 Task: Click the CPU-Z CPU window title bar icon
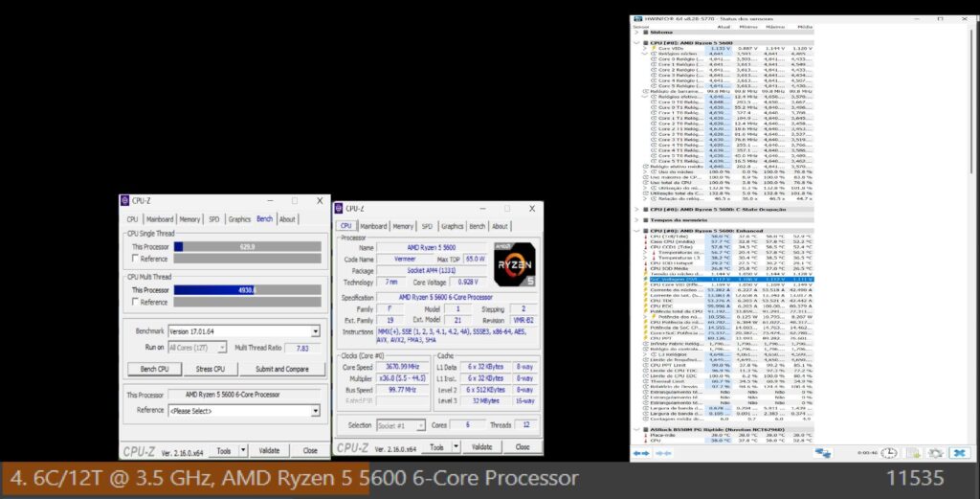pos(338,208)
